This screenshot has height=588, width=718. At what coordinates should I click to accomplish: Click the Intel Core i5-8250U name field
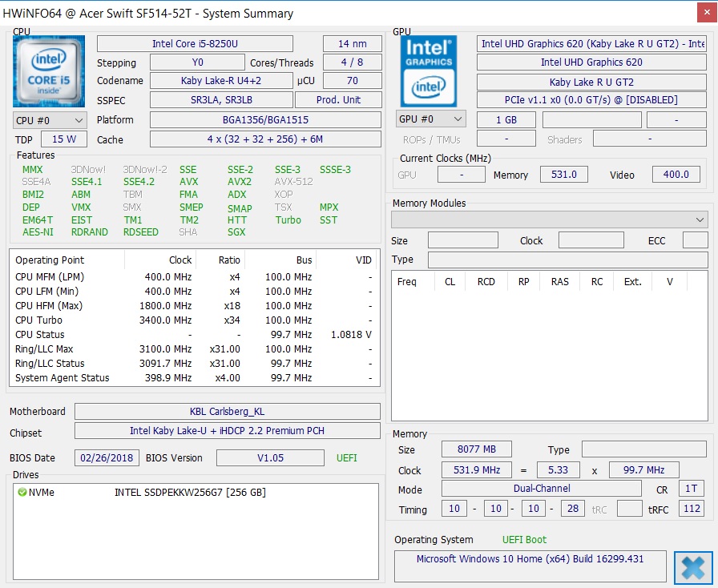point(195,44)
